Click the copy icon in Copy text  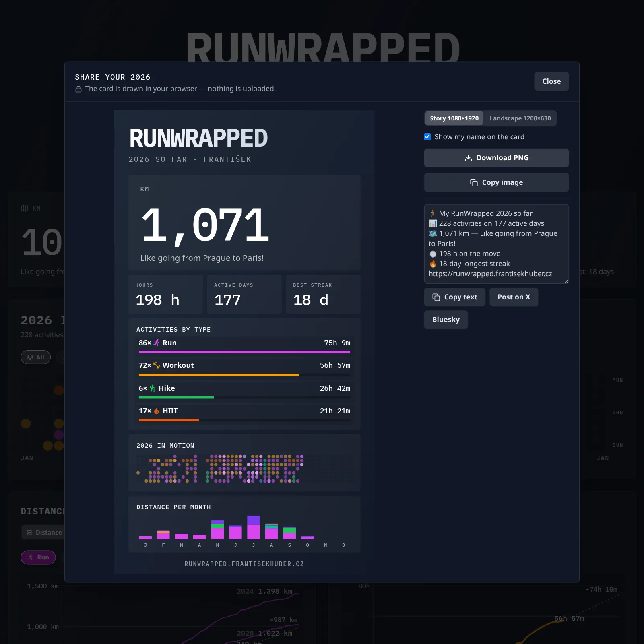pos(436,297)
